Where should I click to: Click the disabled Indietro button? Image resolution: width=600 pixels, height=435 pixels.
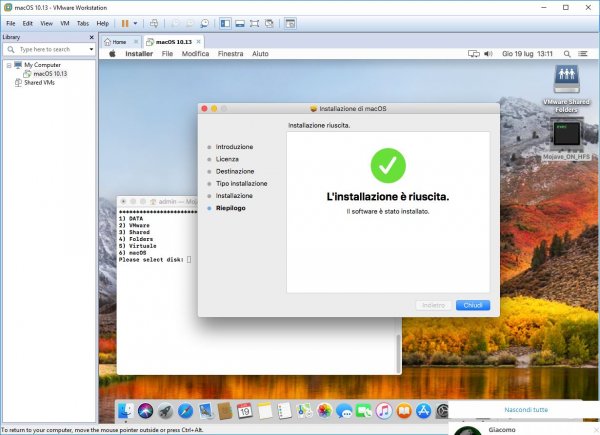[x=433, y=305]
